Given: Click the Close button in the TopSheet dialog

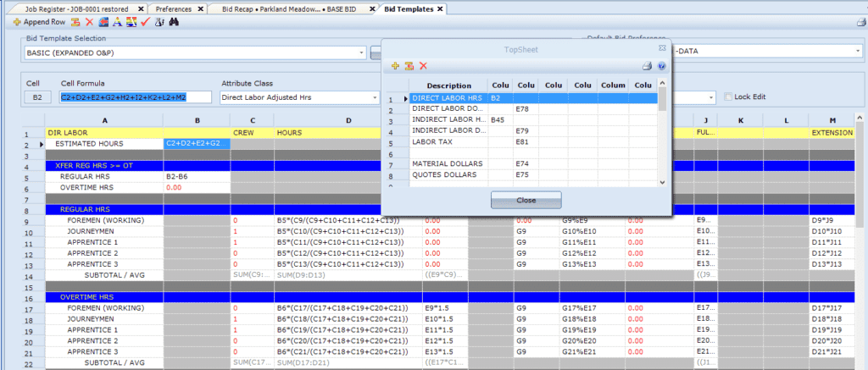Looking at the screenshot, I should pos(526,200).
